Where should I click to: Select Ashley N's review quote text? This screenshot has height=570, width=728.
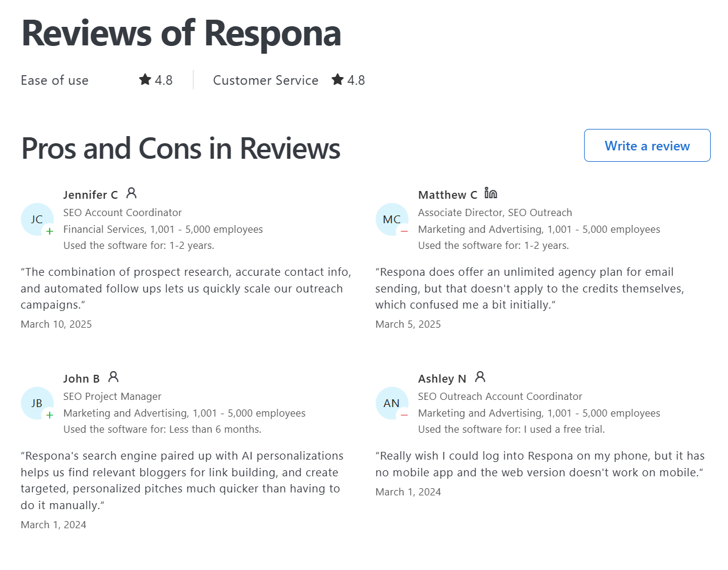coord(537,464)
